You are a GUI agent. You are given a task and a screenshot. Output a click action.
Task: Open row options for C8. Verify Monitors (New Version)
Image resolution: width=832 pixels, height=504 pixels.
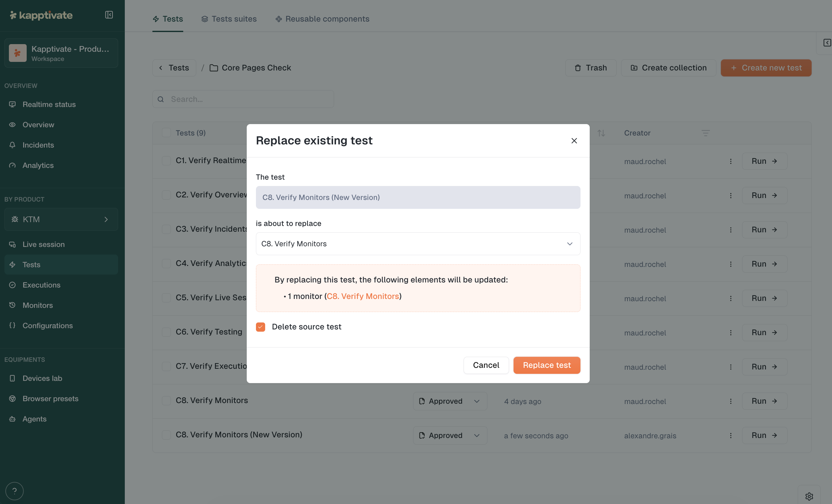(731, 435)
